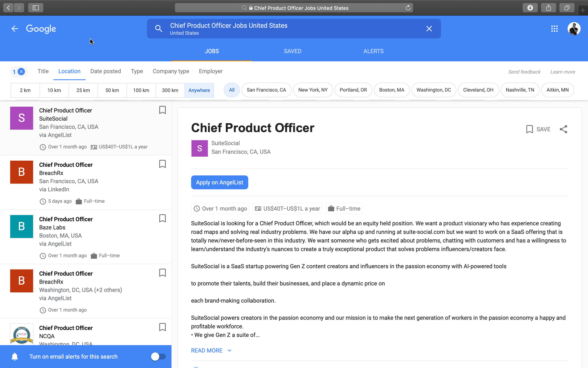The height and width of the screenshot is (368, 588).
Task: Expand job description with READ MORE
Action: click(211, 350)
